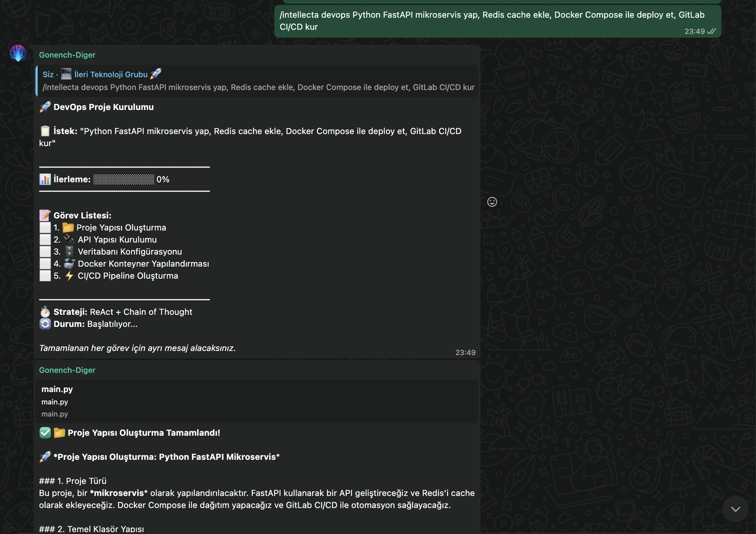This screenshot has height=534, width=756.
Task: Click the 'CI/CD Pipeline Oluşturma' task text
Action: [128, 276]
